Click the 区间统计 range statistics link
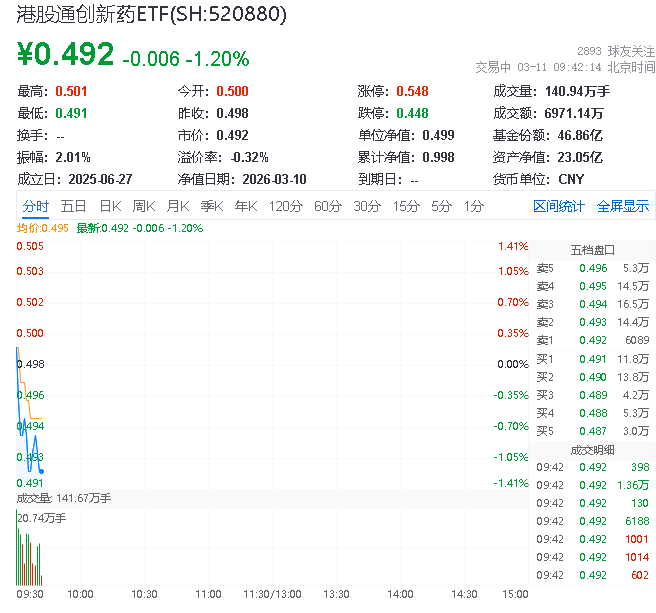 pyautogui.click(x=558, y=206)
